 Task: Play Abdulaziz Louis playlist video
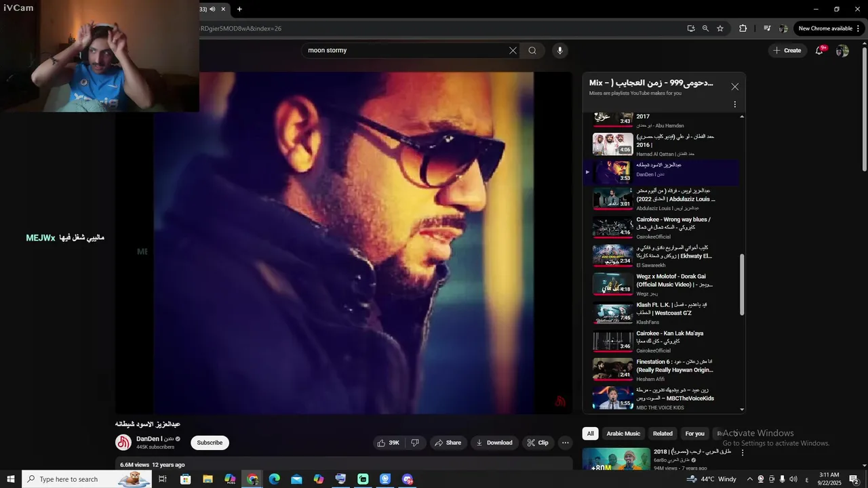(x=661, y=199)
